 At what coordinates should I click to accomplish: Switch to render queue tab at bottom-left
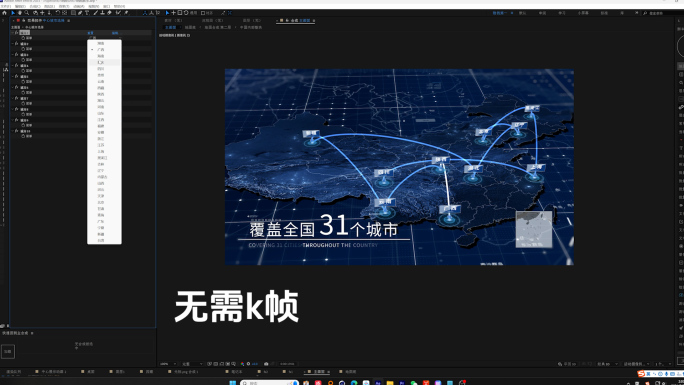pyautogui.click(x=14, y=371)
